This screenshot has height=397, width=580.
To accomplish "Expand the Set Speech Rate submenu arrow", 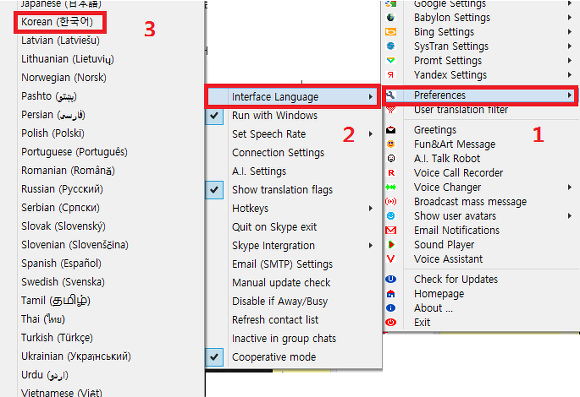I will [x=370, y=134].
